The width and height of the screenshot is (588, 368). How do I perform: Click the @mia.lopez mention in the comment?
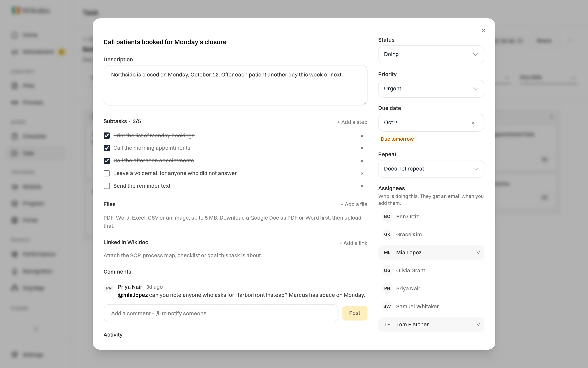tap(133, 295)
